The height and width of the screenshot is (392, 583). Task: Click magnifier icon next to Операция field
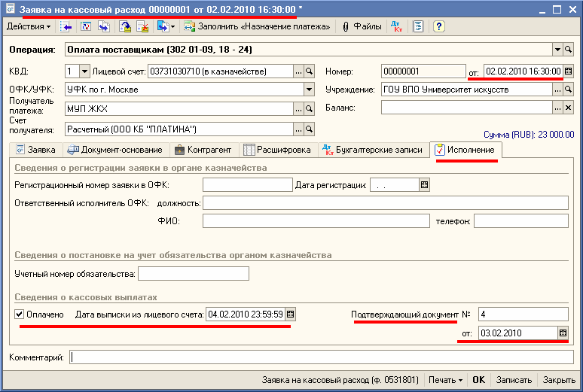click(x=569, y=50)
